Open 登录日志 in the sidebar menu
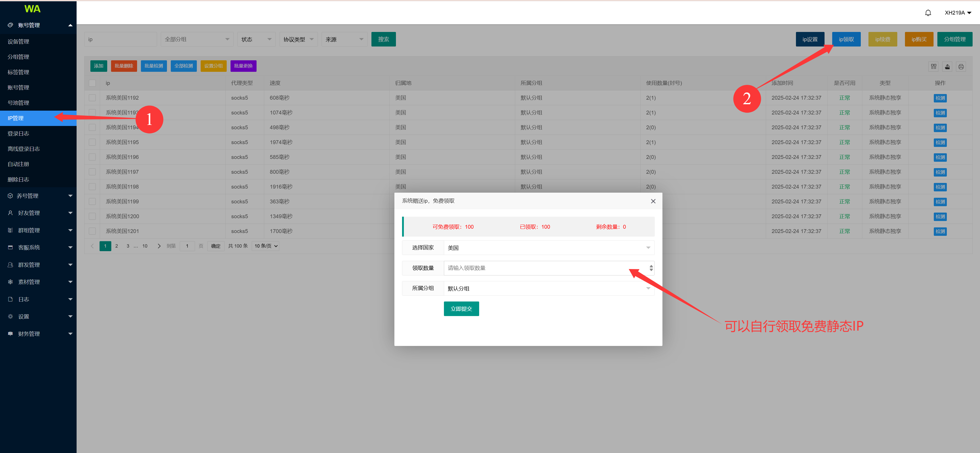980x453 pixels. pos(18,134)
